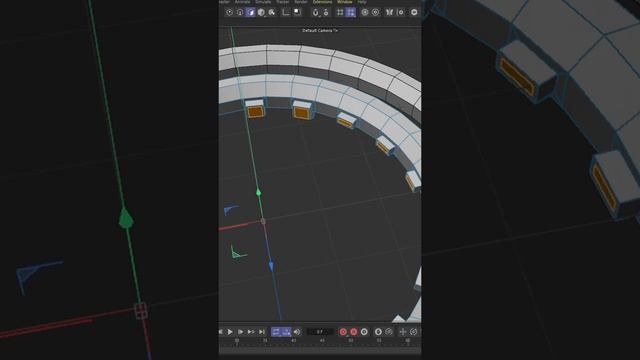Toggle the rotation key circular-arrows icon

[x=413, y=332]
